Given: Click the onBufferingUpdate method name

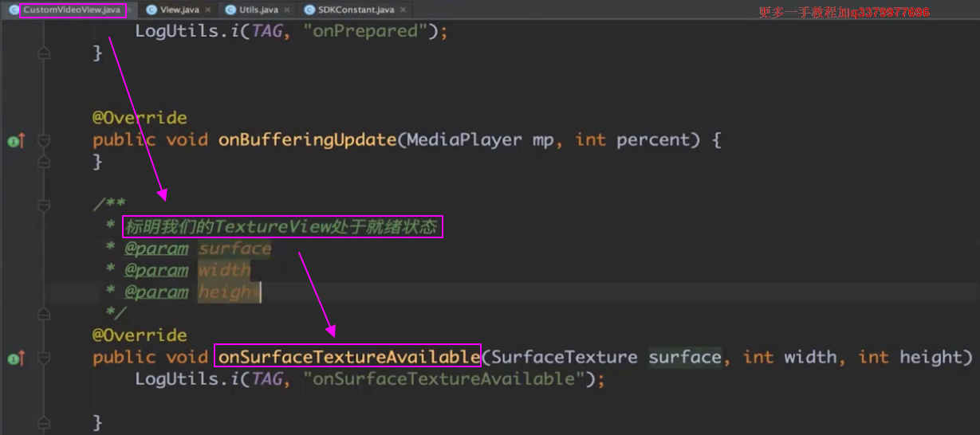Looking at the screenshot, I should pyautogui.click(x=307, y=139).
